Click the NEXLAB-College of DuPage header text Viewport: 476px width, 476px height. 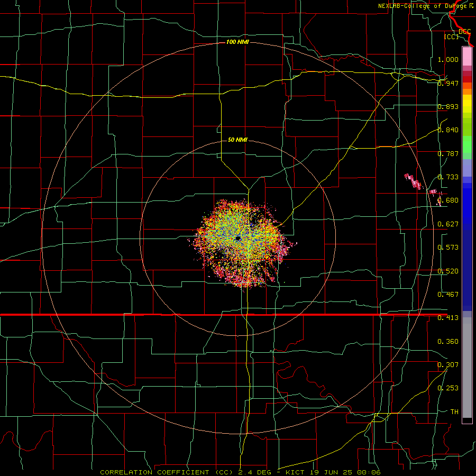tap(425, 6)
